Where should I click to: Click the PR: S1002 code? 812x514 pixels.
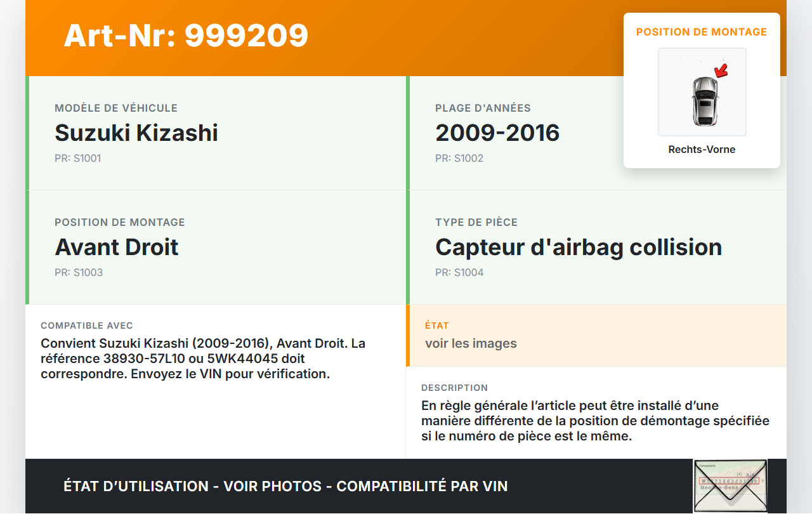459,158
